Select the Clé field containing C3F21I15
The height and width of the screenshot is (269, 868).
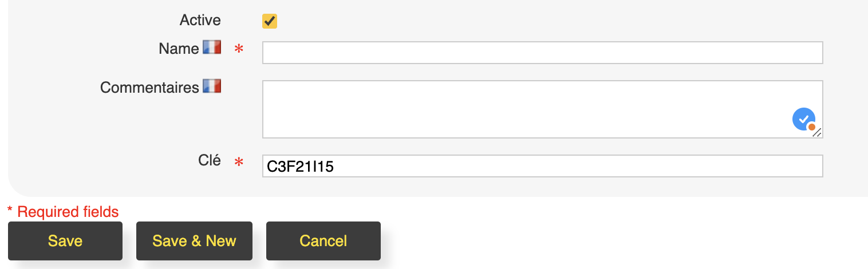coord(542,166)
